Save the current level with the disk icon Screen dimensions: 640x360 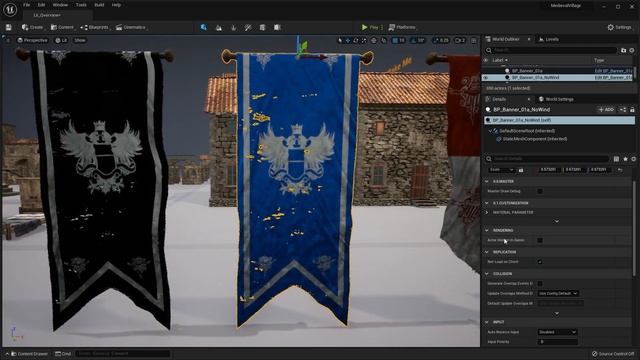tap(9, 27)
